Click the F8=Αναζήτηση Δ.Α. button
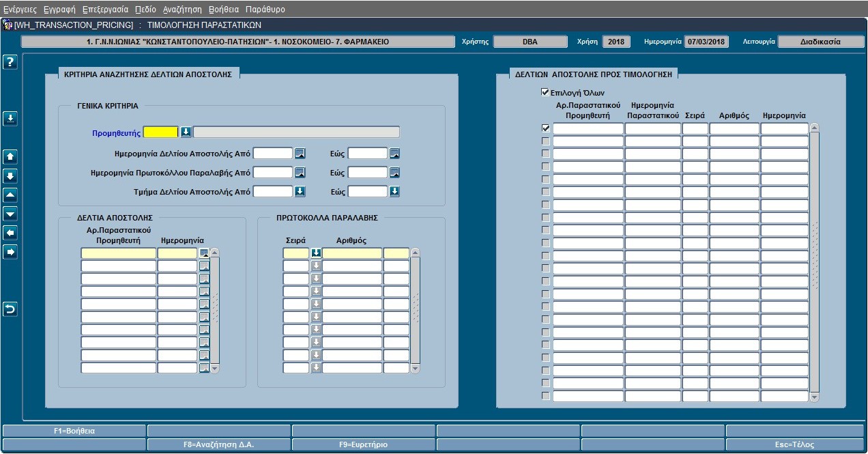868x454 pixels. (x=219, y=444)
